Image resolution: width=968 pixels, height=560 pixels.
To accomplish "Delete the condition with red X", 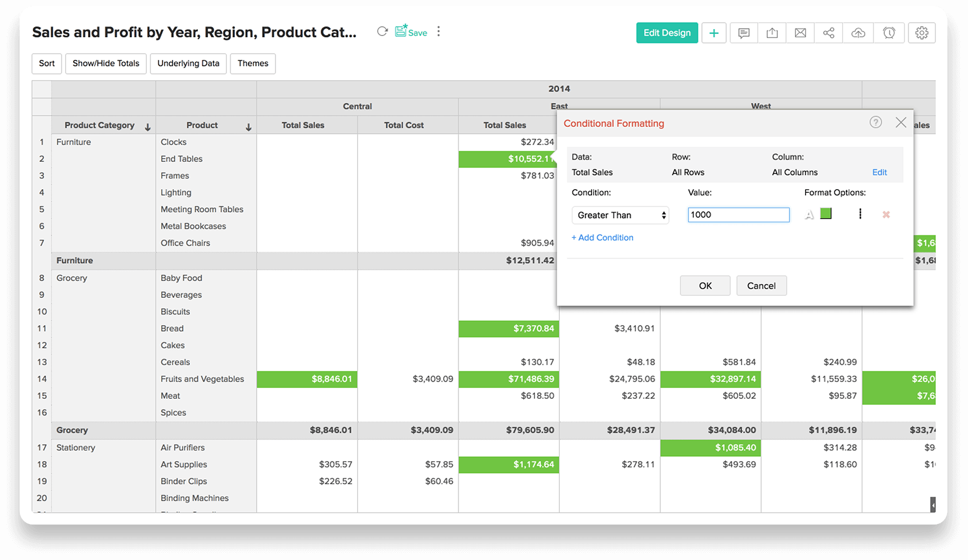I will (886, 214).
